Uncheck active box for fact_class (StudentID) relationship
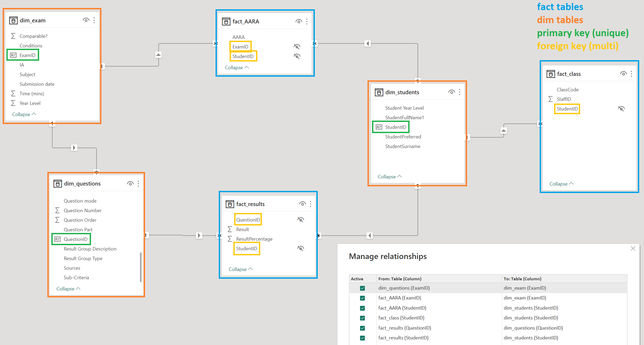This screenshot has height=345, width=644. pyautogui.click(x=362, y=318)
